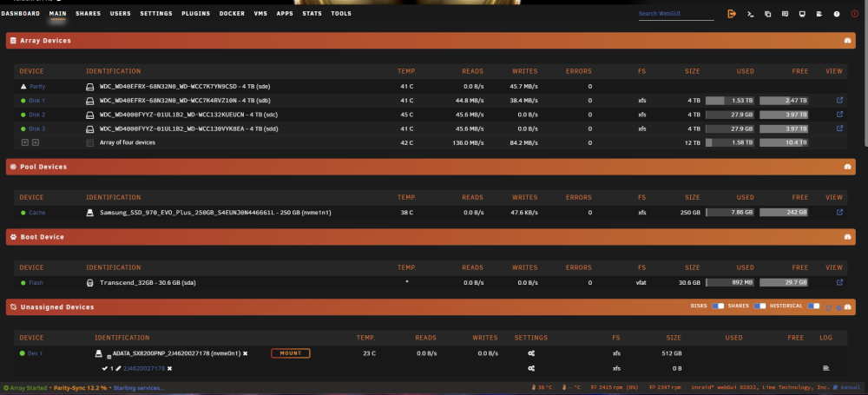Open the SETTINGS tab

point(156,13)
